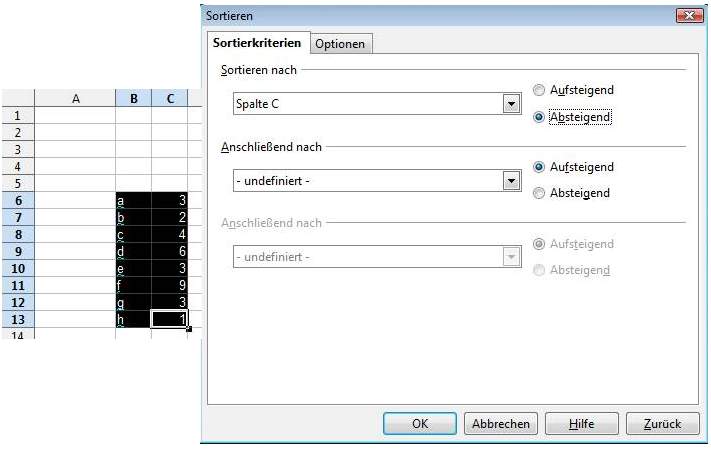
Task: Select column header A
Action: (75, 98)
